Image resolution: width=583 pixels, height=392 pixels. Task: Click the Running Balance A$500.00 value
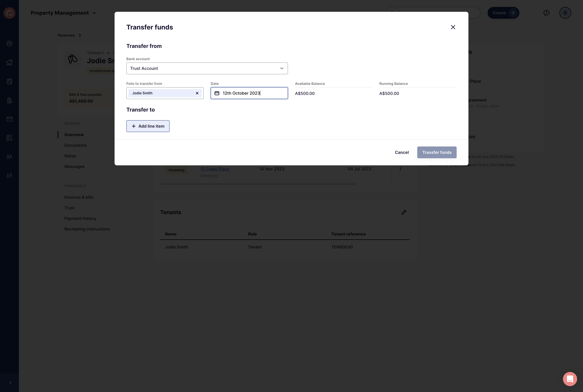click(389, 93)
